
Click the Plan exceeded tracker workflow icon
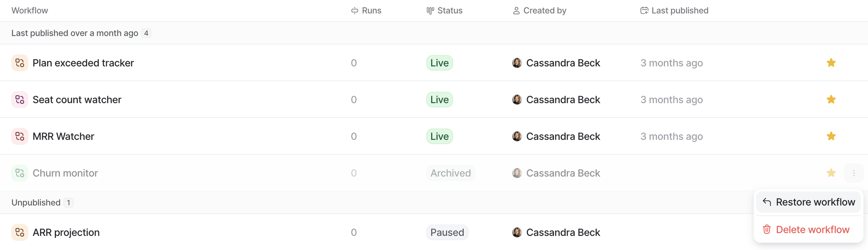click(19, 63)
